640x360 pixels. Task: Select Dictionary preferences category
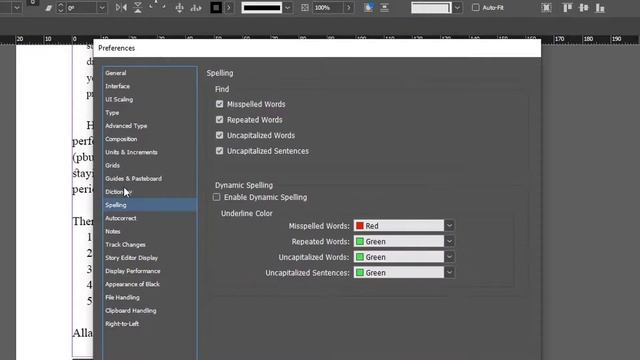tap(150, 192)
